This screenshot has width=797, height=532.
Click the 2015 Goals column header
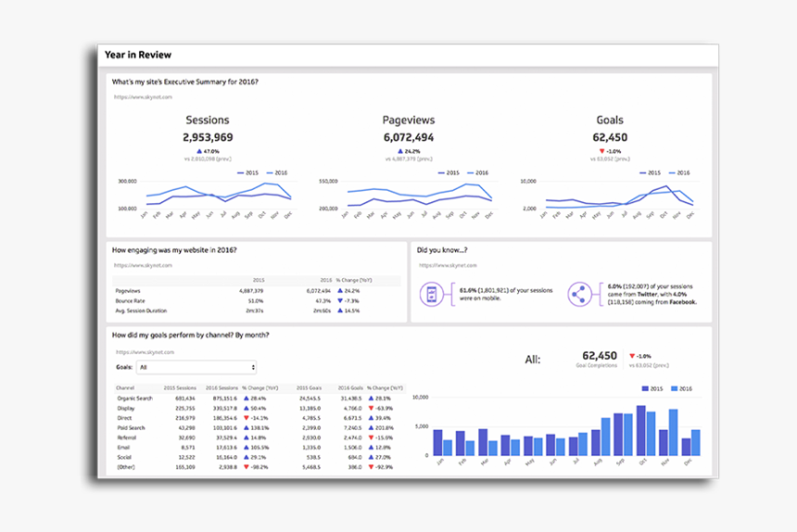(309, 388)
